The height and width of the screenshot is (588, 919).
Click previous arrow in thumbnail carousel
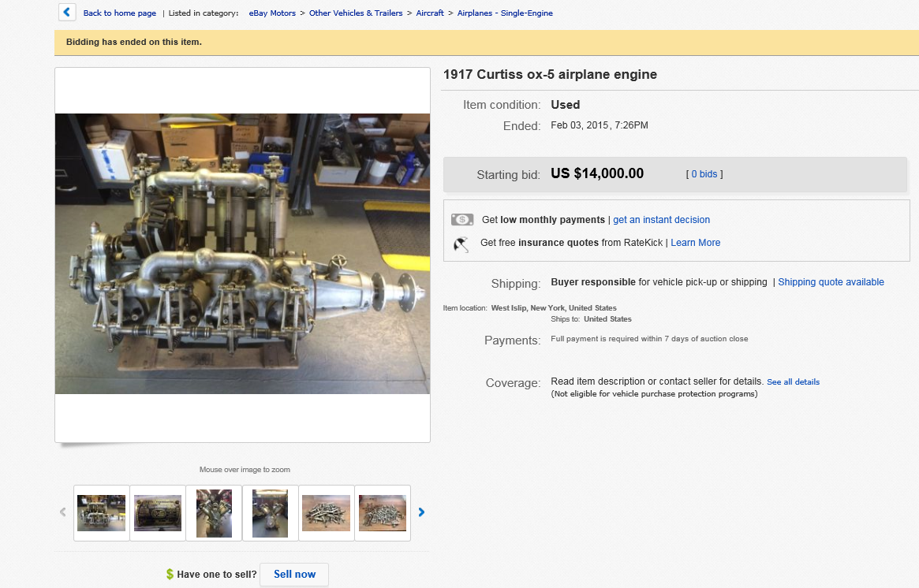point(63,512)
